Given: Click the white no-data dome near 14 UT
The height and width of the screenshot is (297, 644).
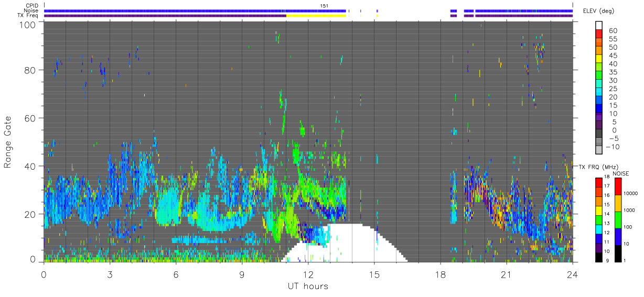Looking at the screenshot, I should tap(345, 243).
